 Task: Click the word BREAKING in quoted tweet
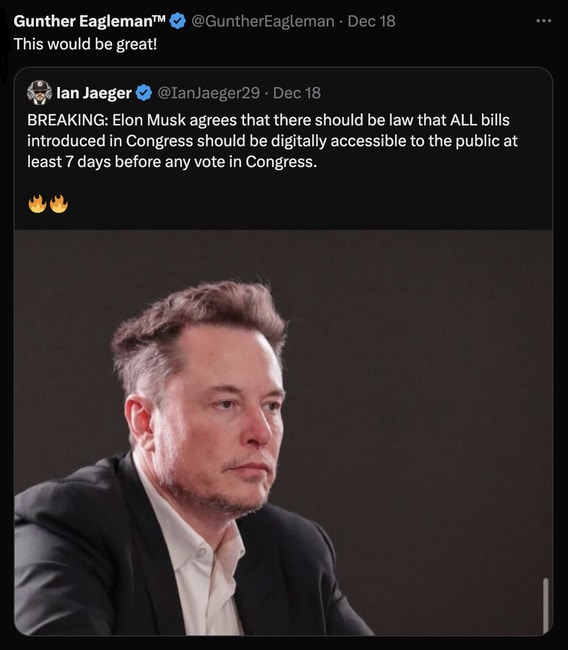[x=68, y=120]
